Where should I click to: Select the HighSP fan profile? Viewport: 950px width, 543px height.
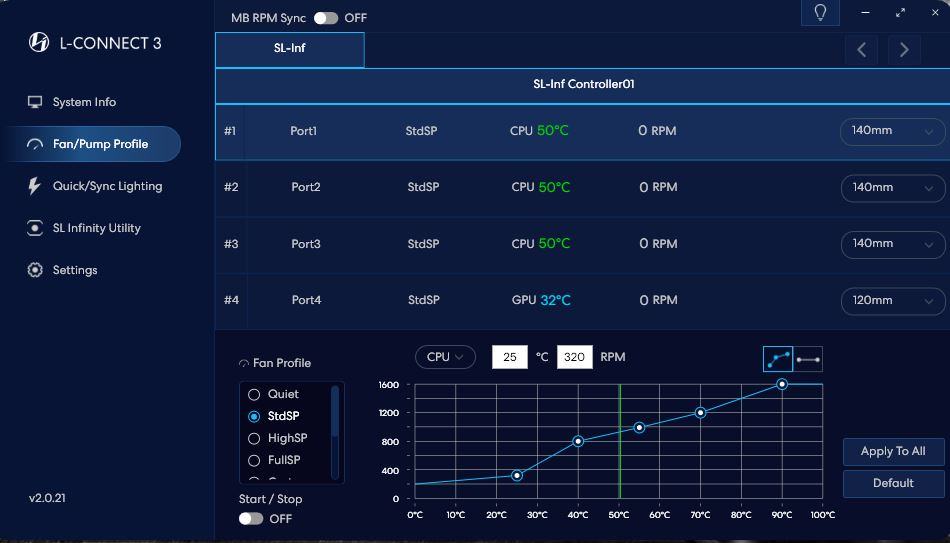[x=254, y=438]
